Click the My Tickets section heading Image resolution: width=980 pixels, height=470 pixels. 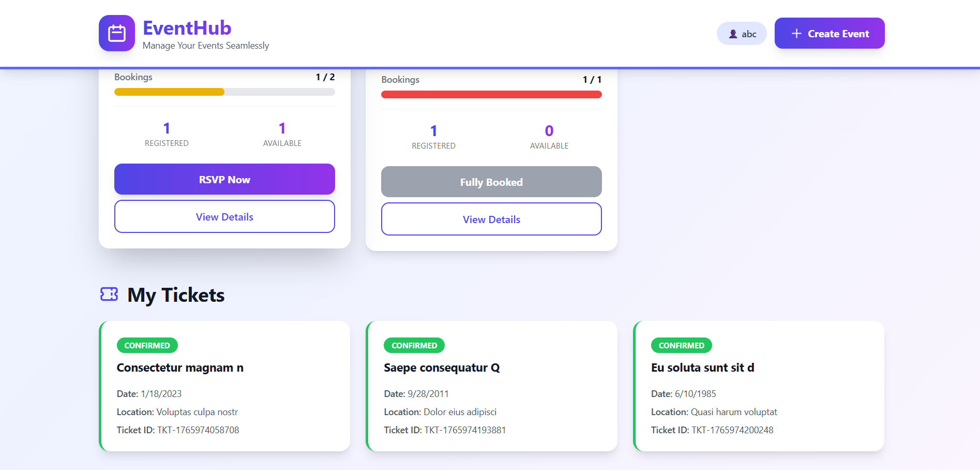[x=175, y=295]
